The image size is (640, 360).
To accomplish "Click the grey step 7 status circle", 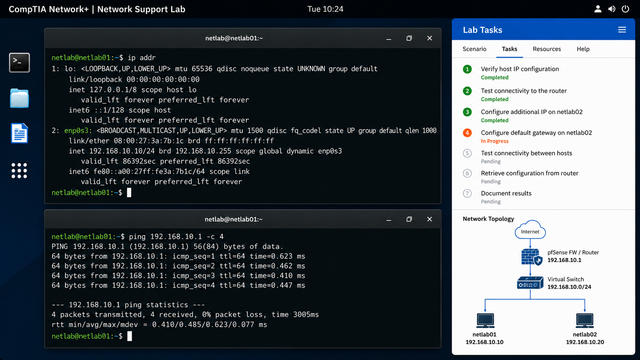I will (467, 193).
